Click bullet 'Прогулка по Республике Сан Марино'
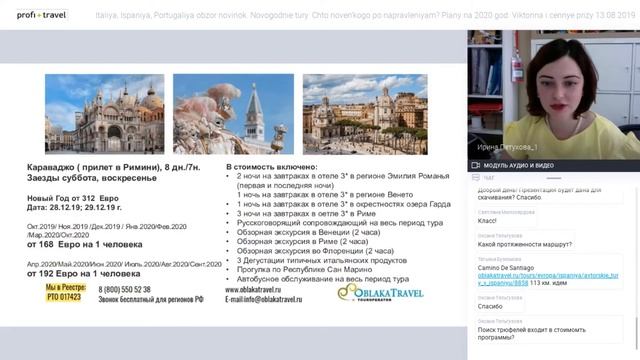The image size is (640, 360). pos(304,269)
